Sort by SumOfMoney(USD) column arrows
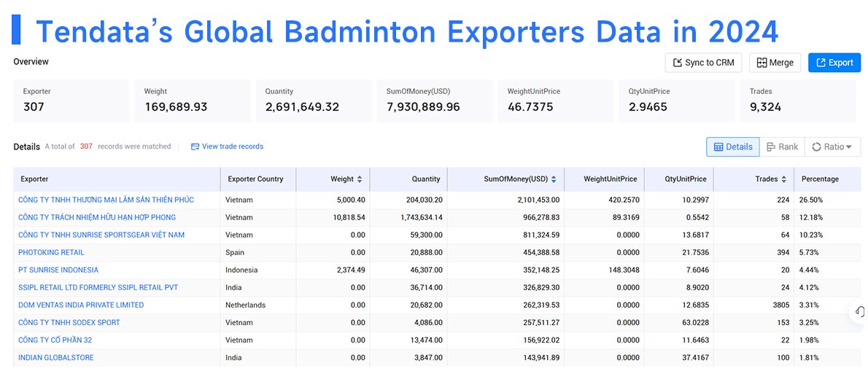The width and height of the screenshot is (868, 371). click(554, 179)
